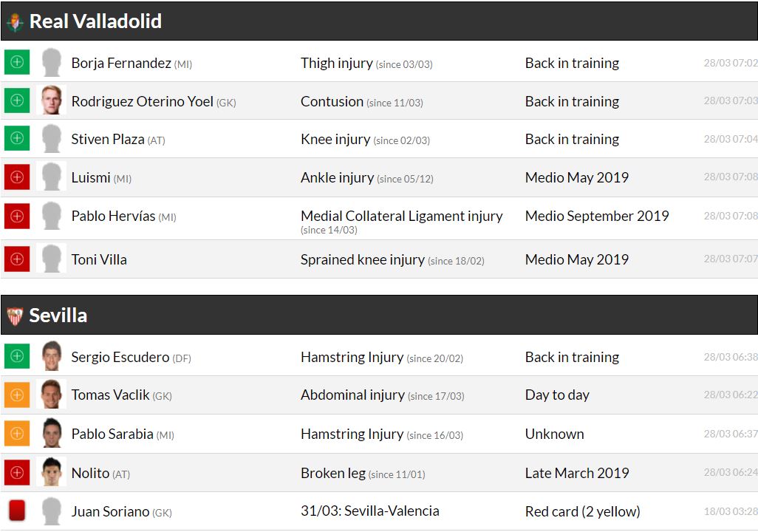
Task: Click green status icon beside Sergio Escudero
Action: pyautogui.click(x=17, y=357)
